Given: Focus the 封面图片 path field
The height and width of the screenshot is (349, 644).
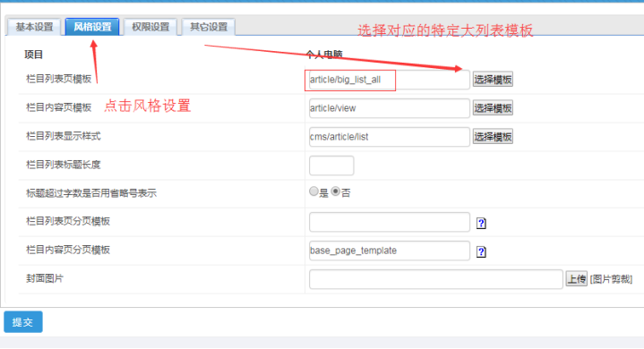Looking at the screenshot, I should (436, 279).
